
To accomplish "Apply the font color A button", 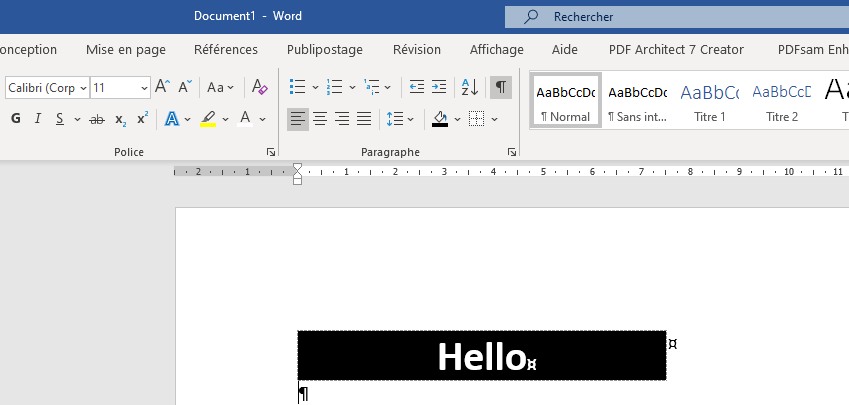I will tap(245, 119).
